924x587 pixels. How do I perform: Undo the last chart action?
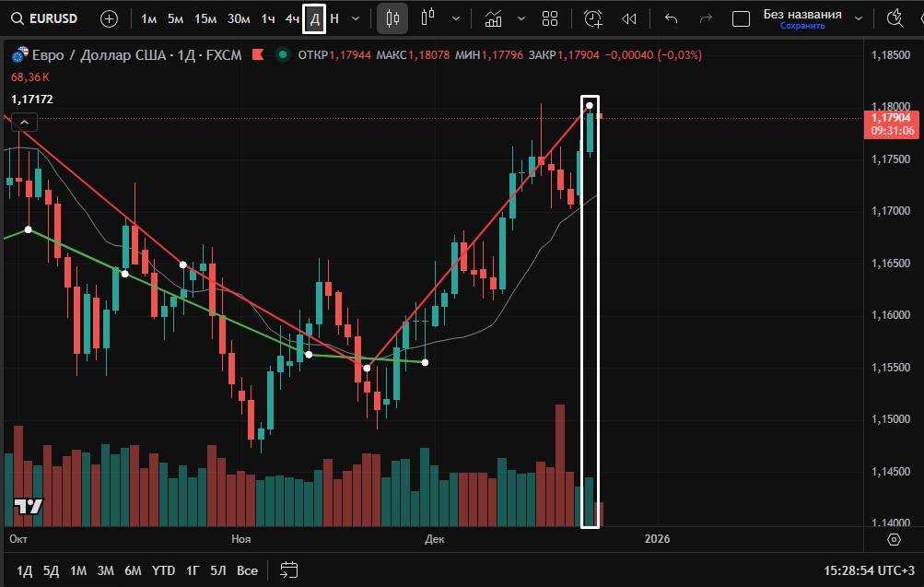point(671,18)
